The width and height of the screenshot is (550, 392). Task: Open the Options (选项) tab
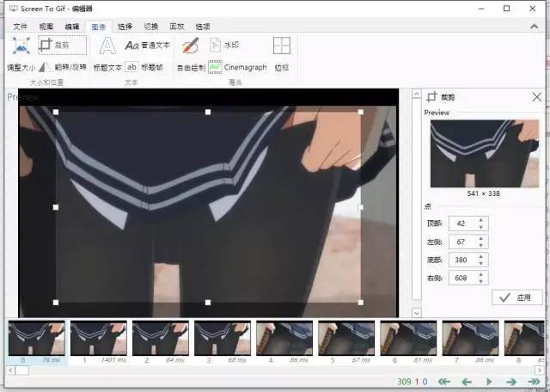[203, 27]
